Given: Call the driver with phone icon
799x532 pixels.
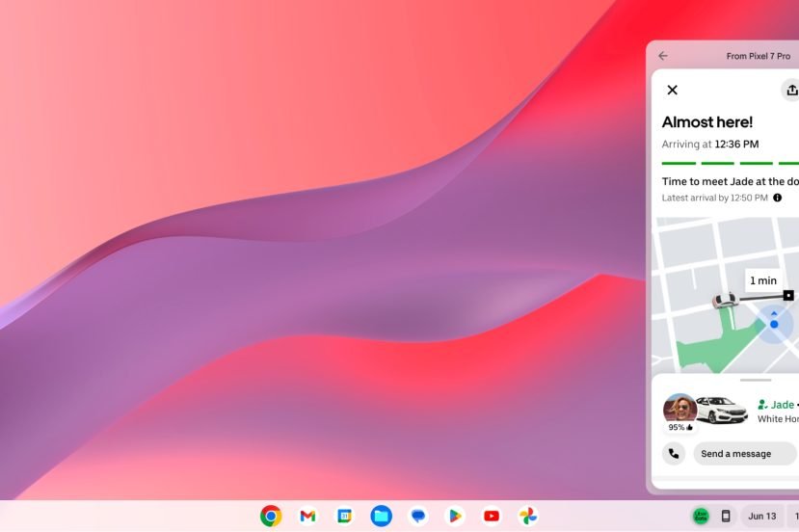Looking at the screenshot, I should coord(674,454).
